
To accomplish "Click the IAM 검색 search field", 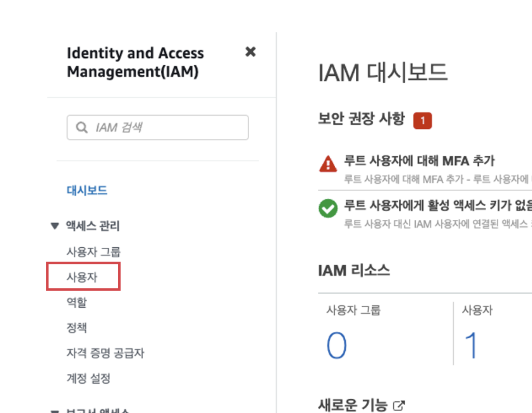I will point(158,127).
